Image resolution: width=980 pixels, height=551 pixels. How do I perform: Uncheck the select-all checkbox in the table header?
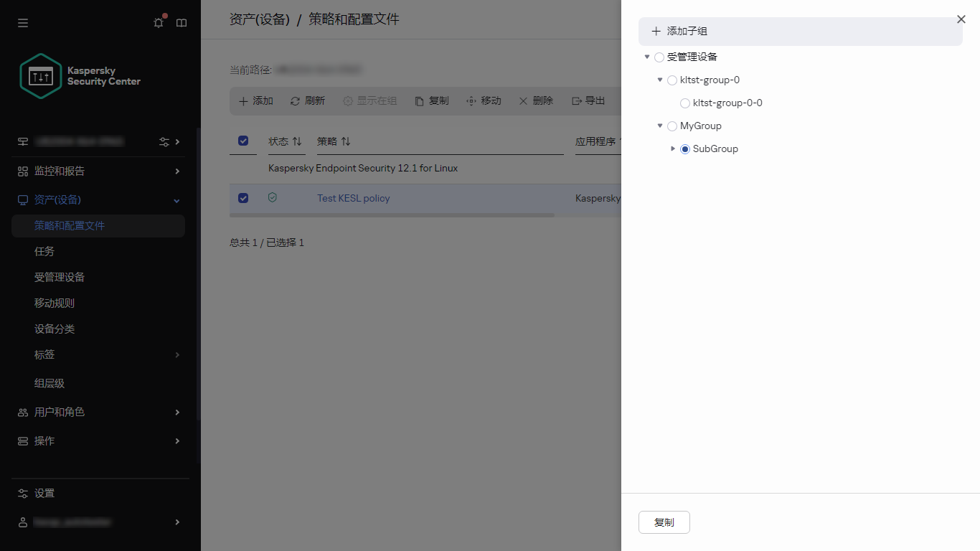pos(243,141)
